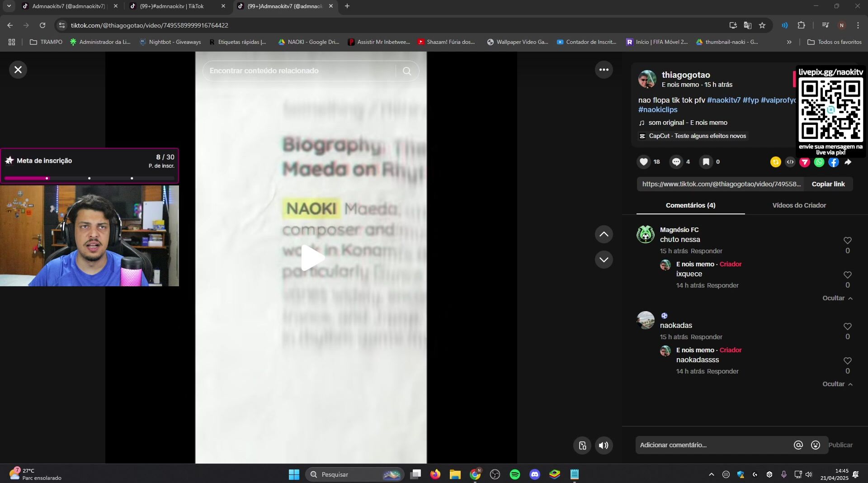Share the video on WhatsApp
The image size is (868, 483).
point(819,162)
